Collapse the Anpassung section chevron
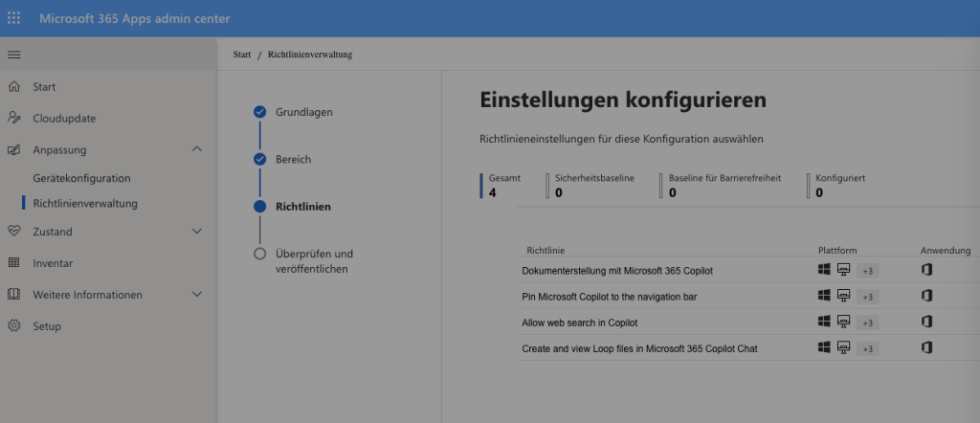 [197, 149]
